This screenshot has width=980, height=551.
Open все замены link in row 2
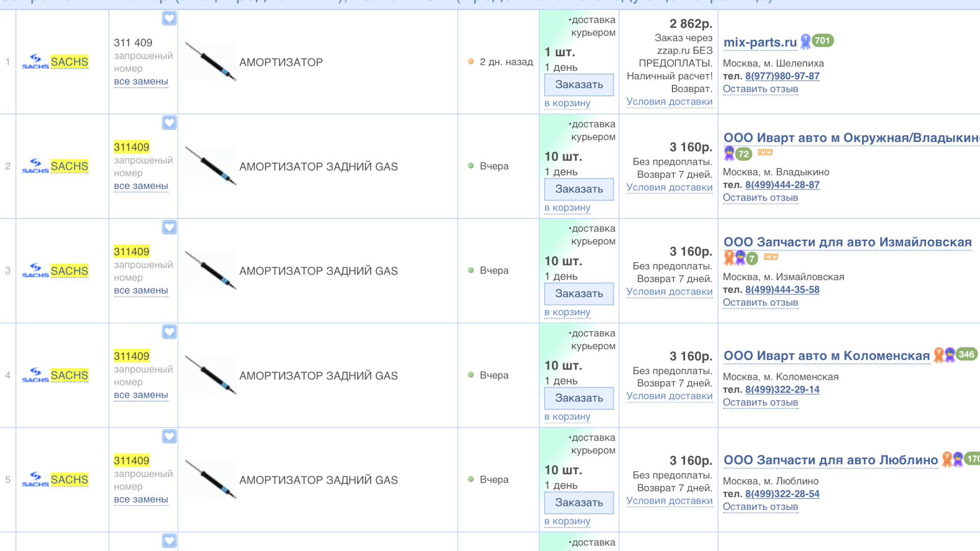(x=141, y=186)
